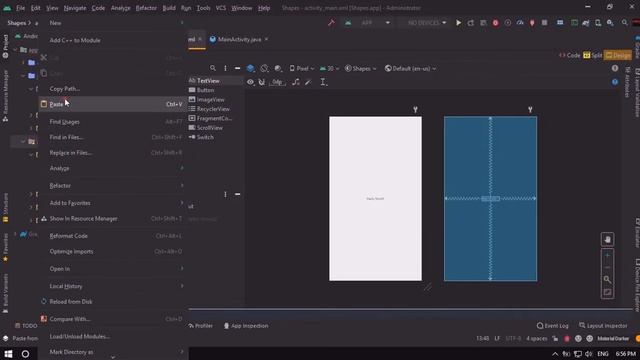Open the run configuration app dropdown
640x360 pixels.
369,23
